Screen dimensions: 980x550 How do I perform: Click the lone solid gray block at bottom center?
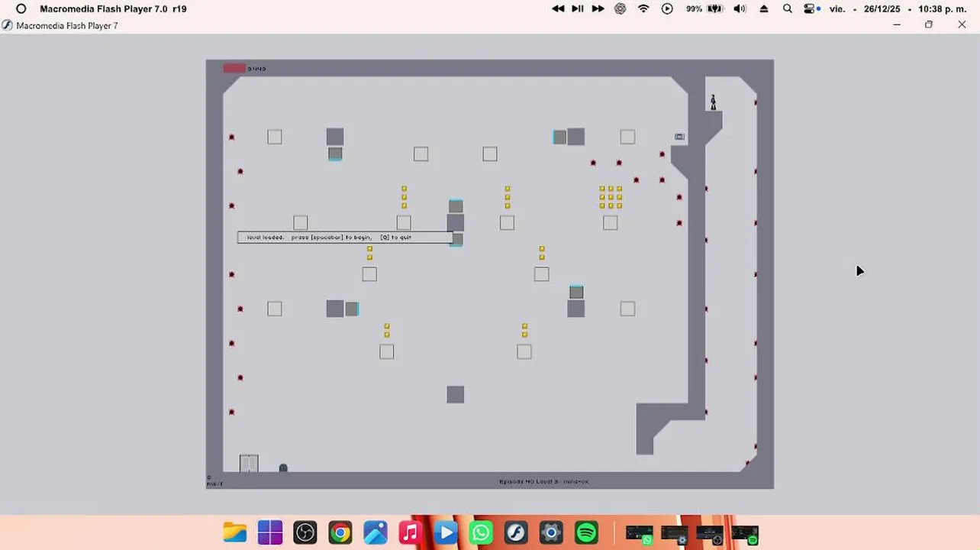tap(456, 394)
